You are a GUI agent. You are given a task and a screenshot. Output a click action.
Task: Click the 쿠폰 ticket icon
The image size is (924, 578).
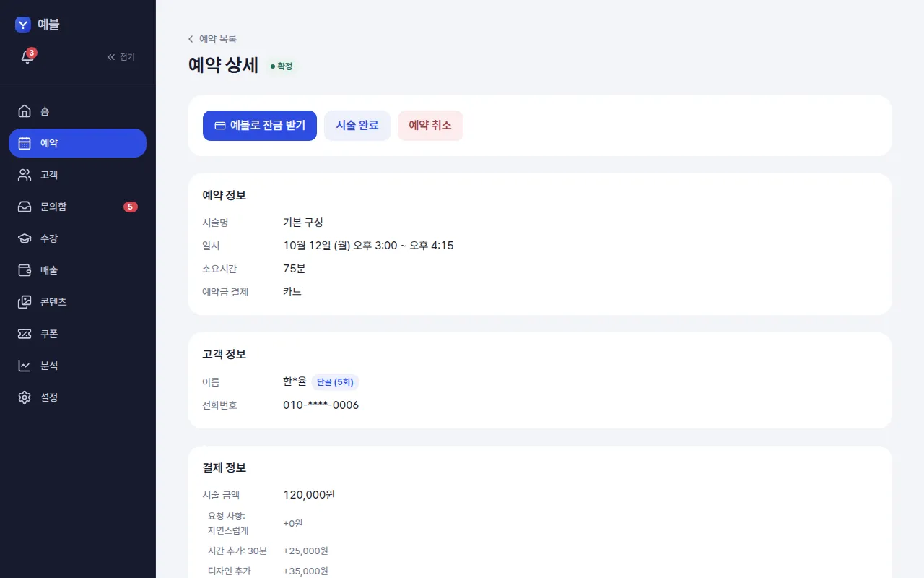click(x=25, y=334)
